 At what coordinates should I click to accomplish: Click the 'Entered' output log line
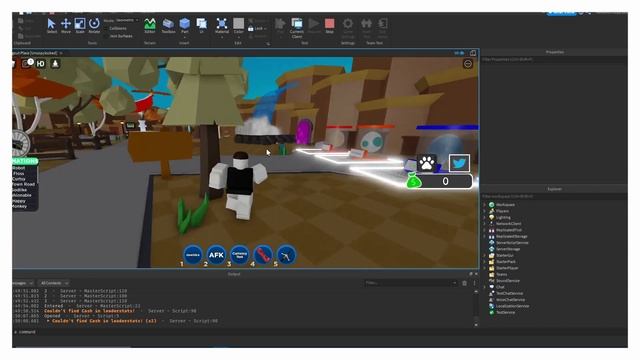[76, 306]
